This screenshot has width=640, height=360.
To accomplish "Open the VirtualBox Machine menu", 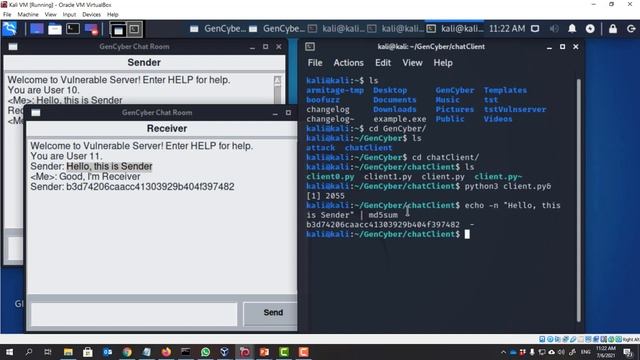I will [x=28, y=14].
